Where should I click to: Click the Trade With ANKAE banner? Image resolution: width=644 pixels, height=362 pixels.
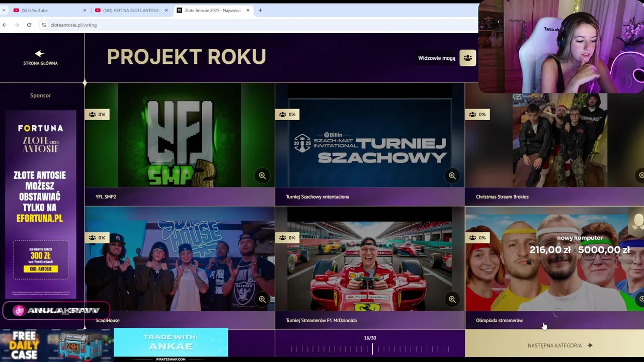[x=171, y=342]
